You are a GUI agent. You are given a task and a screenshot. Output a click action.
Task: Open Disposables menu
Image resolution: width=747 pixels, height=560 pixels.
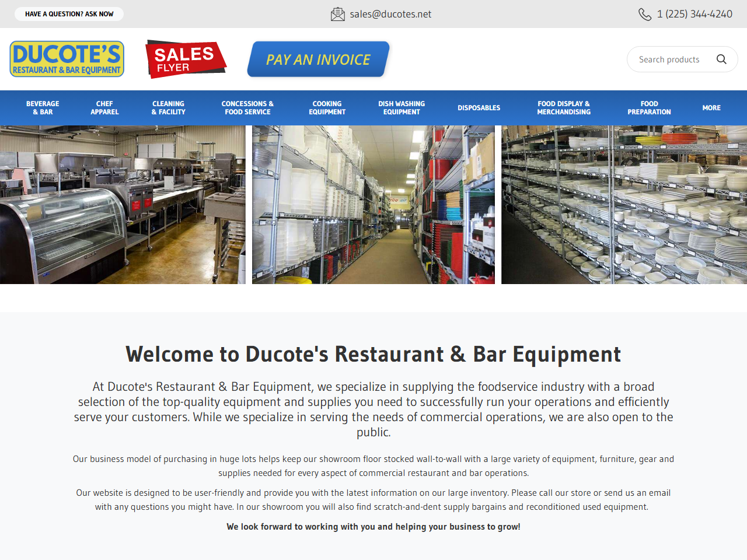pyautogui.click(x=479, y=108)
